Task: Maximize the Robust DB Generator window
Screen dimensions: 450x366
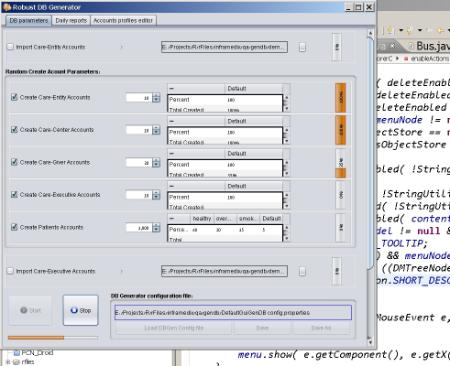Action: click(x=359, y=7)
